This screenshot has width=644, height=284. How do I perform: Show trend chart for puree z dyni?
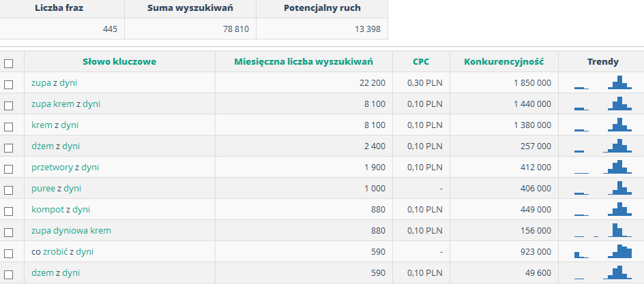coord(602,188)
